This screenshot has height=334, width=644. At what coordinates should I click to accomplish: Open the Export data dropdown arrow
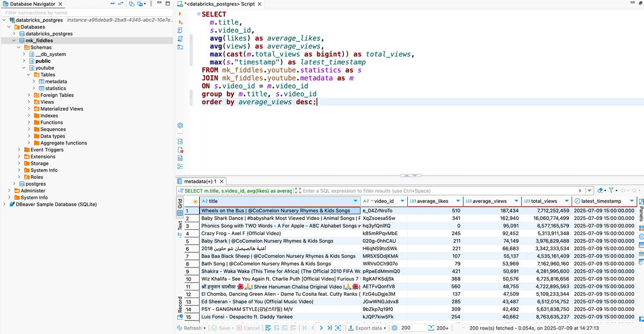[385, 328]
